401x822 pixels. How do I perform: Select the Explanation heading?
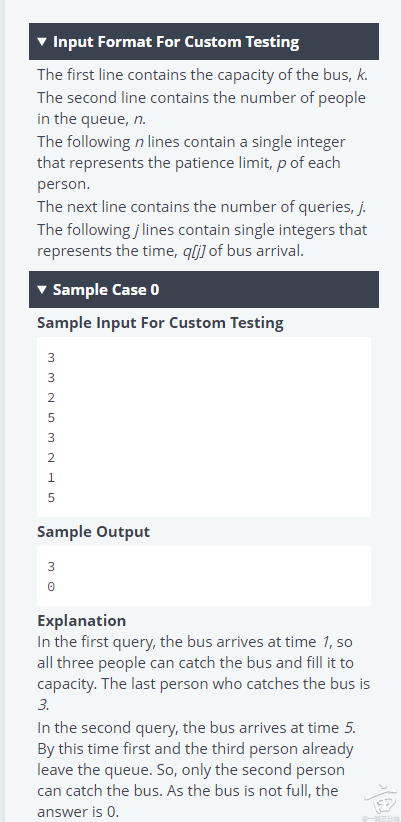pyautogui.click(x=81, y=621)
